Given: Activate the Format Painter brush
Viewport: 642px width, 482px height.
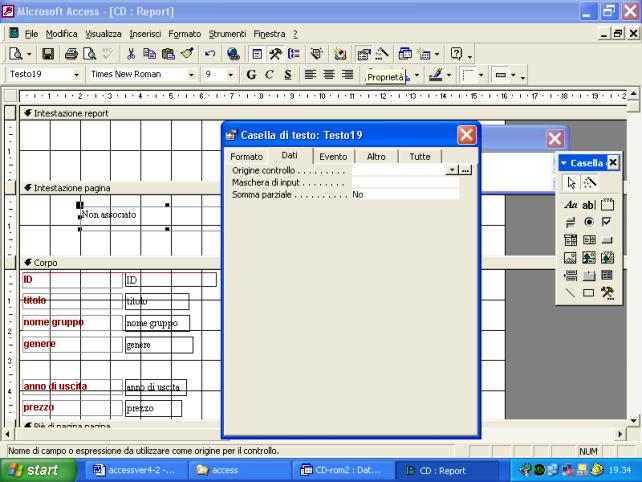Looking at the screenshot, I should click(187, 54).
